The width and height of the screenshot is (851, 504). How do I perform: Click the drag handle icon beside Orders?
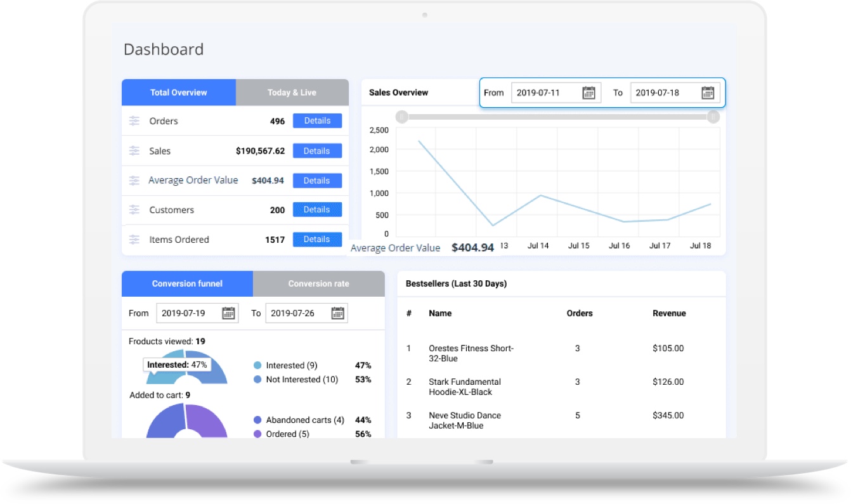coord(134,121)
